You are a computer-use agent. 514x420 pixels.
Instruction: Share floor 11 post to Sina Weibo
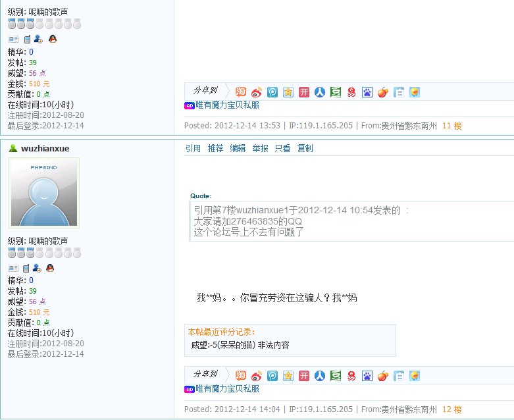pos(257,92)
